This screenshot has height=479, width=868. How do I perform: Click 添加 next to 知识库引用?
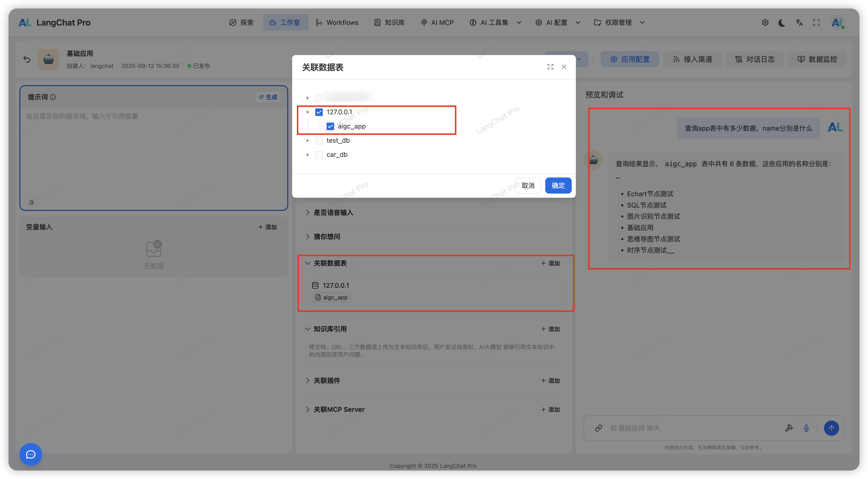pyautogui.click(x=551, y=329)
